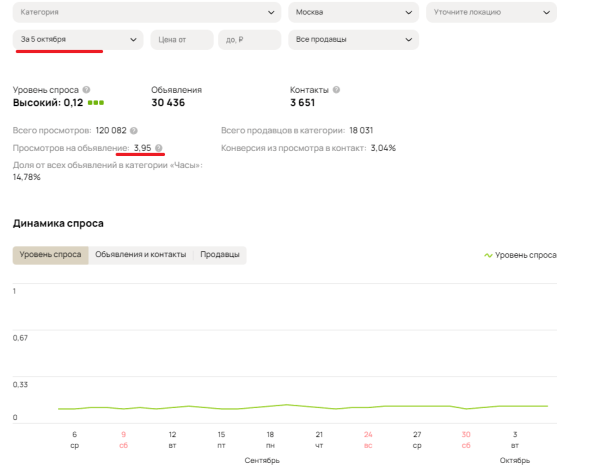Image resolution: width=600 pixels, height=475 pixels.
Task: Click the 18 пн date on chart axis
Action: (x=270, y=438)
